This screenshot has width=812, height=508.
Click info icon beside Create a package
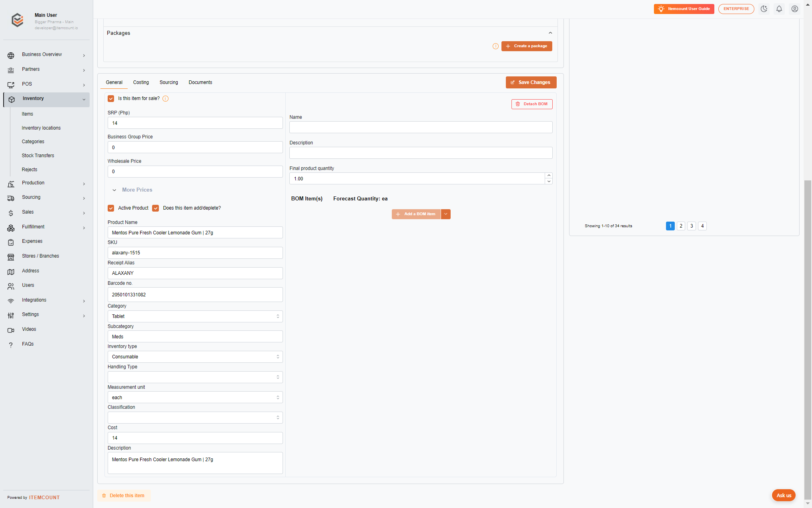point(495,46)
